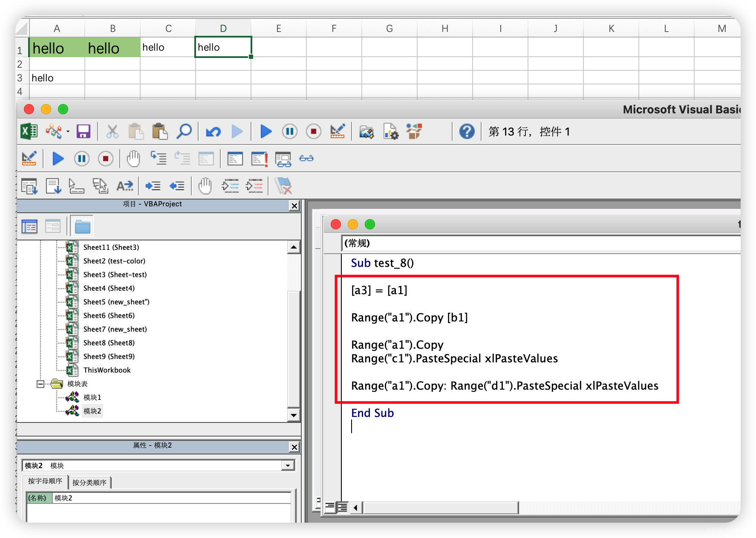Open the Project Explorer icon
Viewport: 756px width, 538px height.
(x=366, y=131)
